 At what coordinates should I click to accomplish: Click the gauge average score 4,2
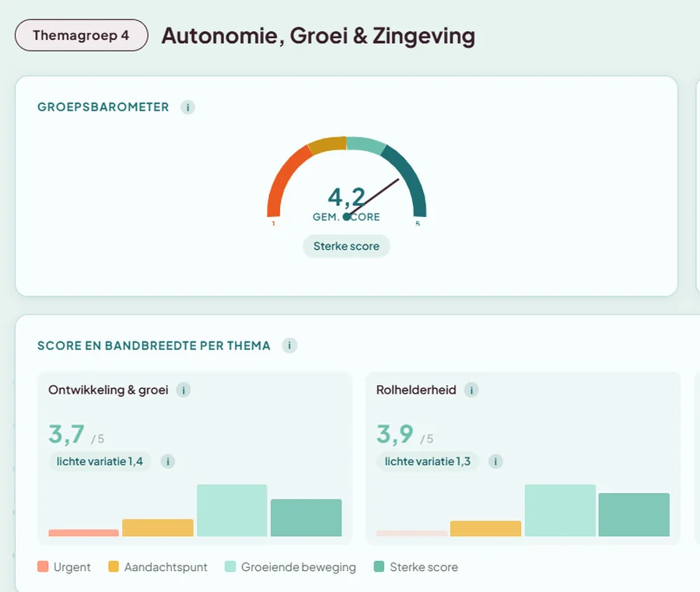(x=346, y=198)
